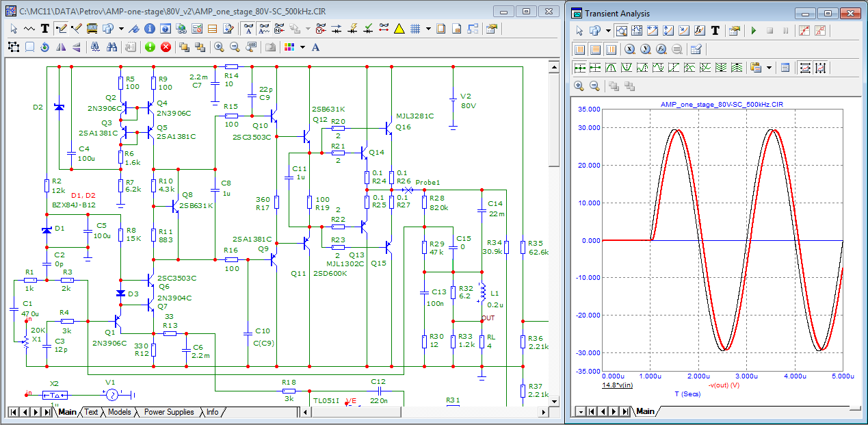Image resolution: width=868 pixels, height=425 pixels.
Task: Open the Power Supplies tab
Action: click(169, 412)
